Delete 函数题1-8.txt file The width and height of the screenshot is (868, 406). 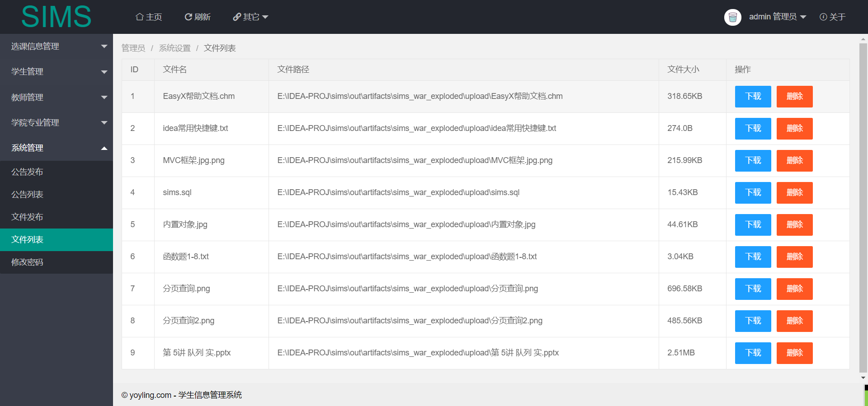[x=794, y=257]
